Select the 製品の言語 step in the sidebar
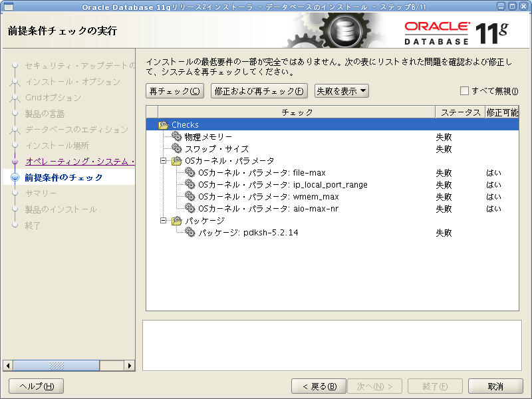Screen dimensions: 532x399 (x=45, y=114)
